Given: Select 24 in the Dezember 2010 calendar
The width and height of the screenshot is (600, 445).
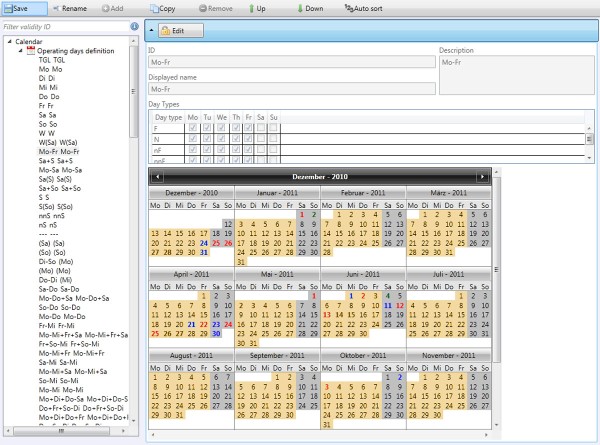Looking at the screenshot, I should [x=202, y=242].
